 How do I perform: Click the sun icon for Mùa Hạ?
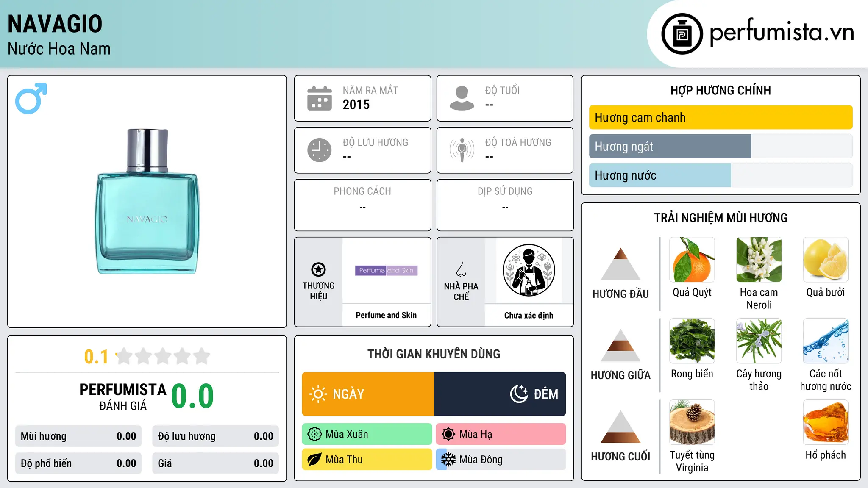448,434
